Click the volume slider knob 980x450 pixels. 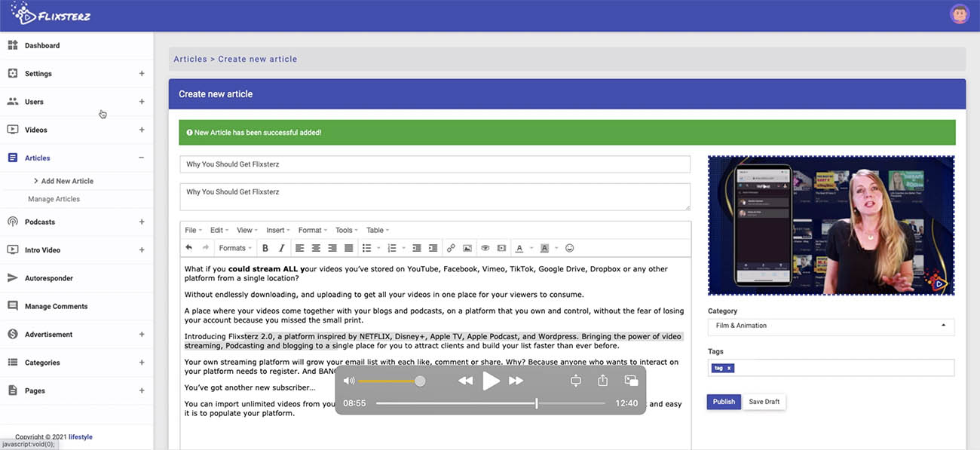(x=420, y=381)
